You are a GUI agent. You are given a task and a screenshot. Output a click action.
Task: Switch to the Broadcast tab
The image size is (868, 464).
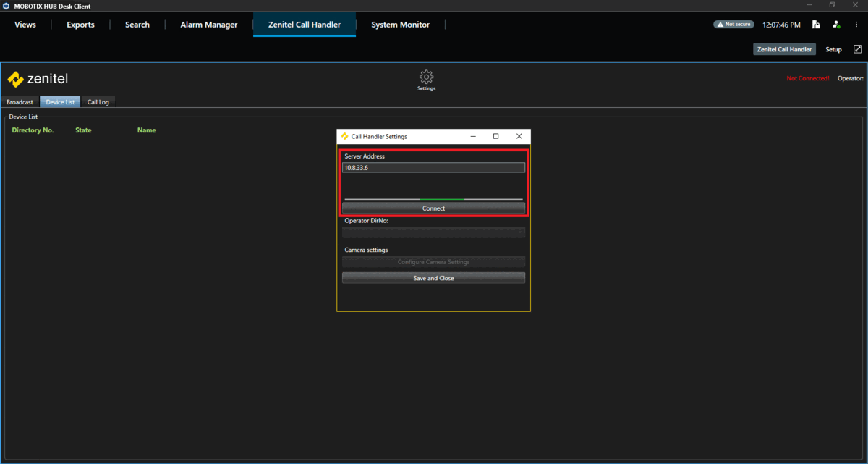coord(20,102)
